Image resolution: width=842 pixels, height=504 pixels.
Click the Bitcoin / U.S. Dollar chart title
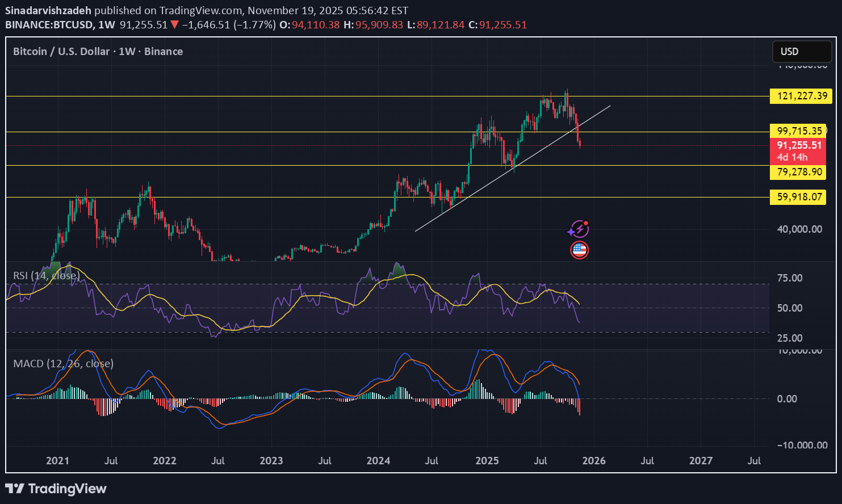61,52
